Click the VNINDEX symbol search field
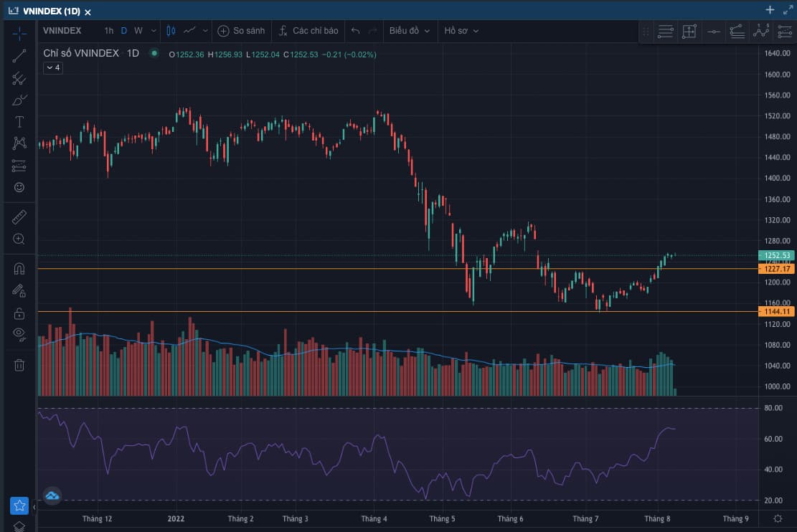Screen dimensions: 797x532 pyautogui.click(x=62, y=31)
